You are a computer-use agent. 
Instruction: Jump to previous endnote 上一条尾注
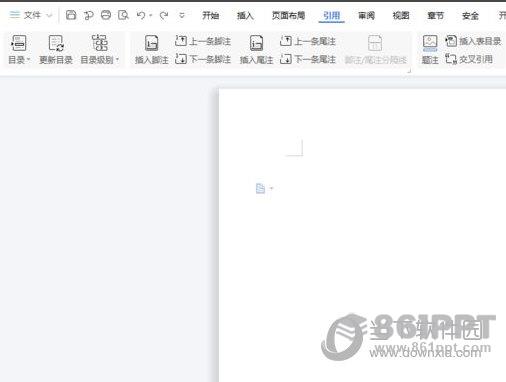[308, 41]
